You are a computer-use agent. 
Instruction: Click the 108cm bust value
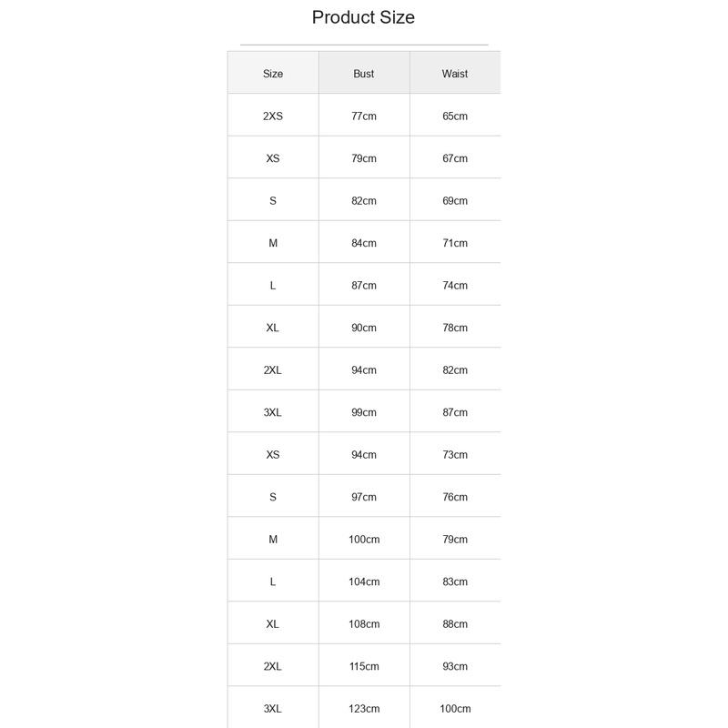tap(364, 623)
